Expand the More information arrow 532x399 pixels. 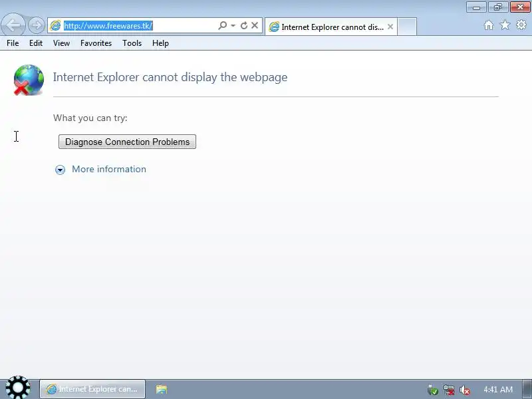[x=60, y=170]
